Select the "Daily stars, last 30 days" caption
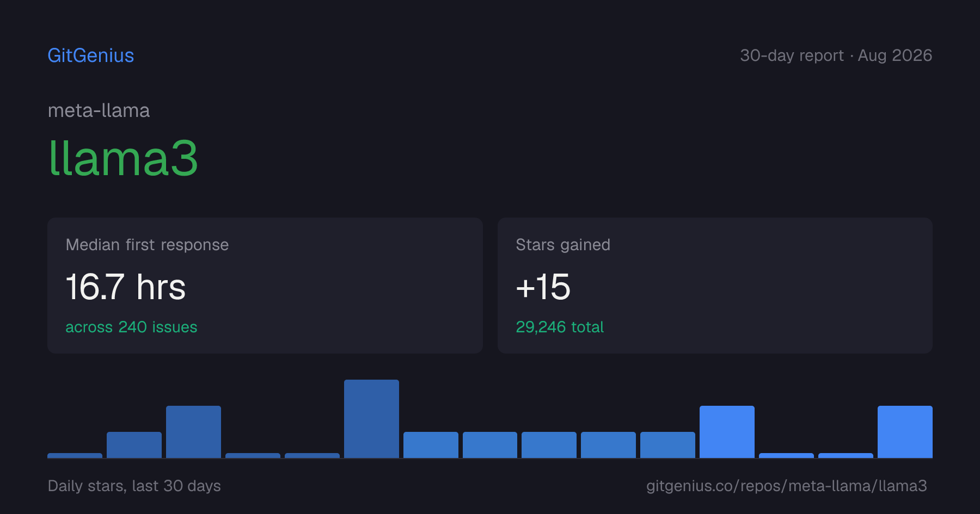This screenshot has width=980, height=514. coord(134,486)
